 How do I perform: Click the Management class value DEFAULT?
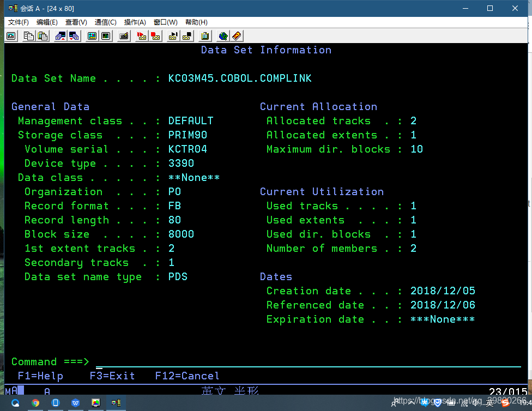pos(191,121)
